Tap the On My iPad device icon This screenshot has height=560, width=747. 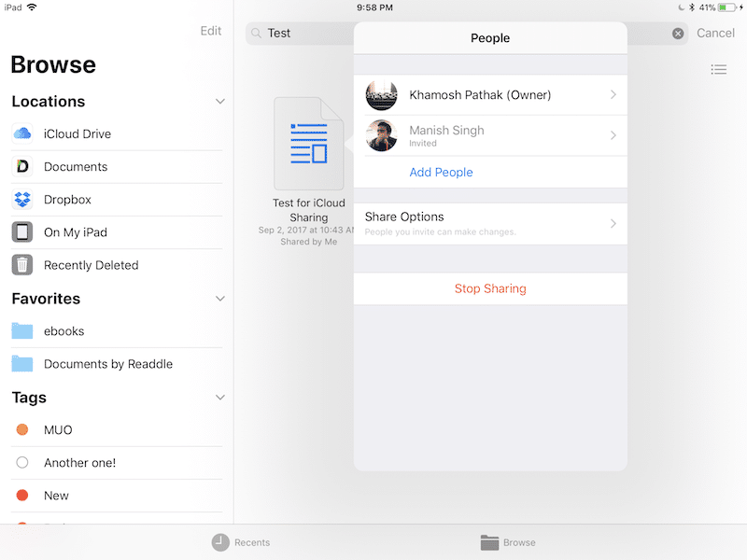[x=22, y=232]
